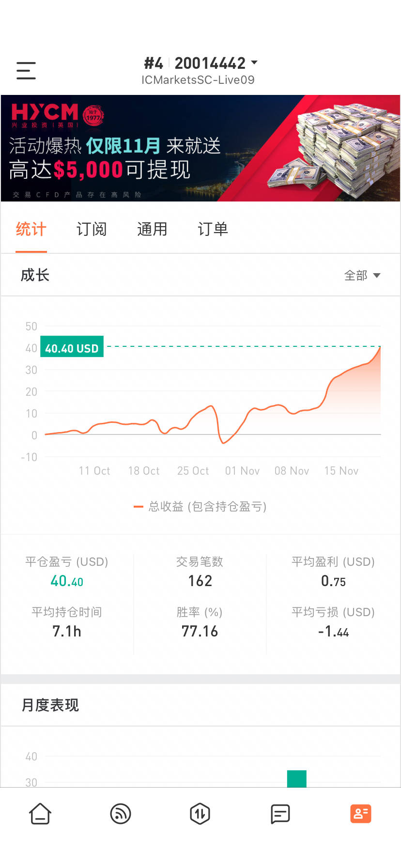Open the HYCM promotional banner

[200, 148]
